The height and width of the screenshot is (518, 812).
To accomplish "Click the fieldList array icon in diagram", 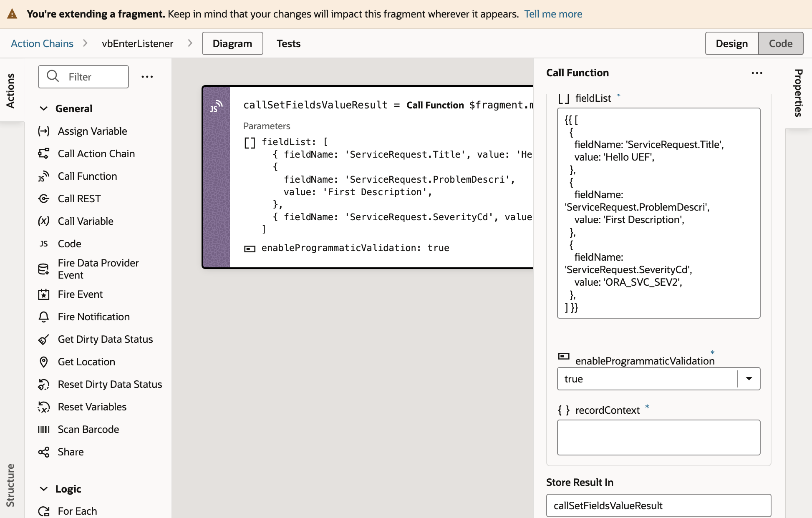I will tap(250, 143).
